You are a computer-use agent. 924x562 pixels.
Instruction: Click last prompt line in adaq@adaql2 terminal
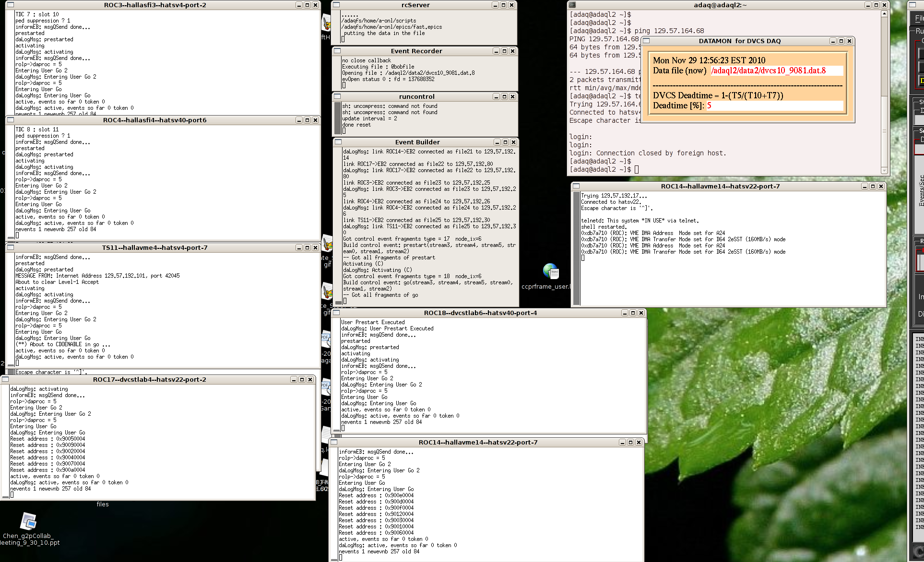click(604, 169)
